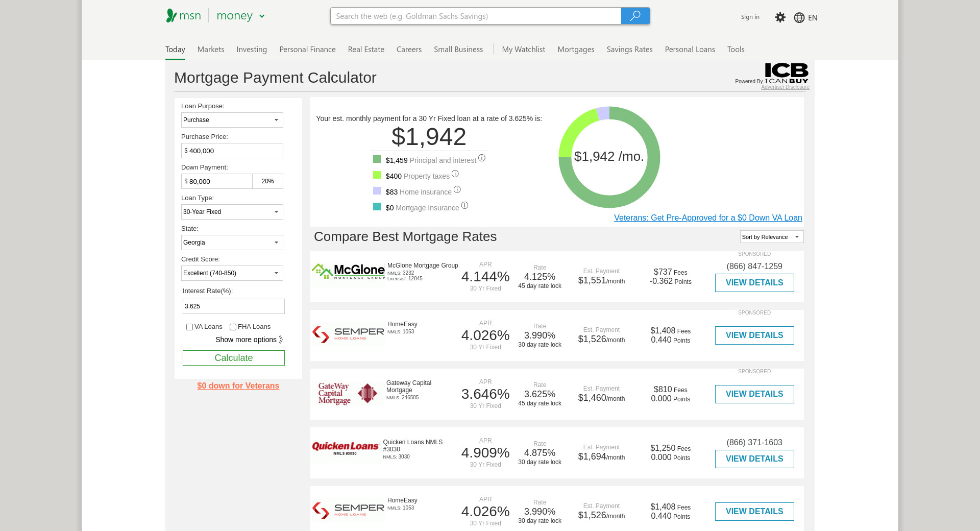Click the green Principal and interest swatch
The height and width of the screenshot is (531, 980).
(377, 159)
